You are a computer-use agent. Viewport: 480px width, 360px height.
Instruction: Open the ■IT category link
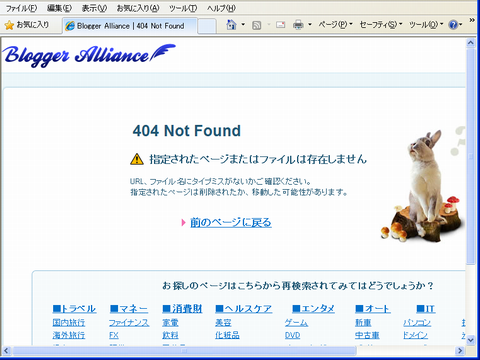pos(426,309)
